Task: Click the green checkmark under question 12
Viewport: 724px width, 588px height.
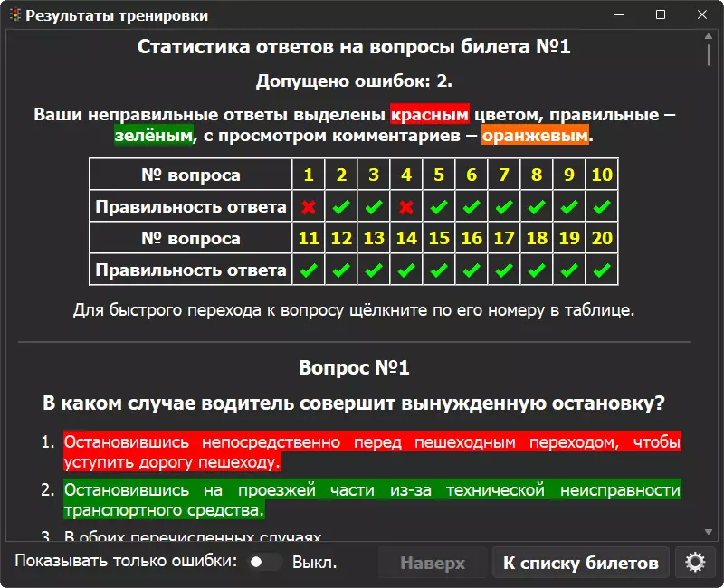Action: click(x=341, y=270)
